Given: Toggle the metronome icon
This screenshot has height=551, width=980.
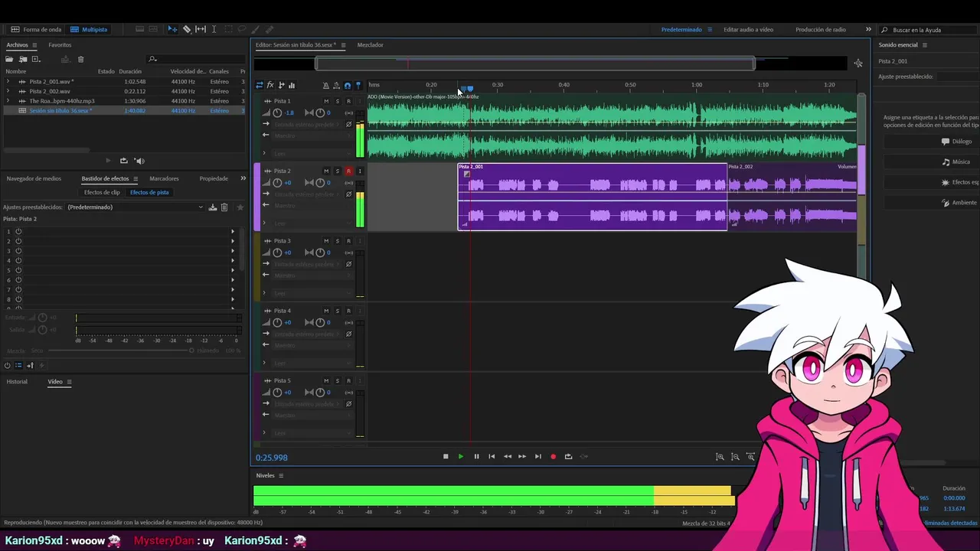Looking at the screenshot, I should [x=325, y=86].
